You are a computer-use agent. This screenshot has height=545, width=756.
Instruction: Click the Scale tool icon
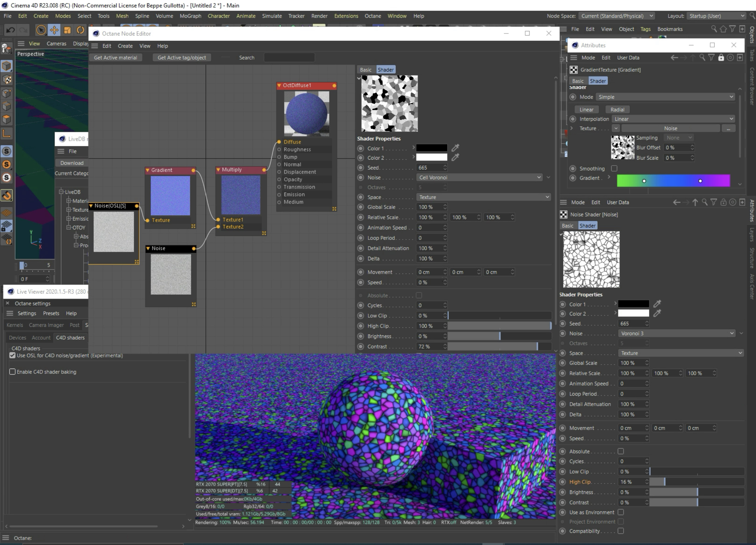point(67,30)
